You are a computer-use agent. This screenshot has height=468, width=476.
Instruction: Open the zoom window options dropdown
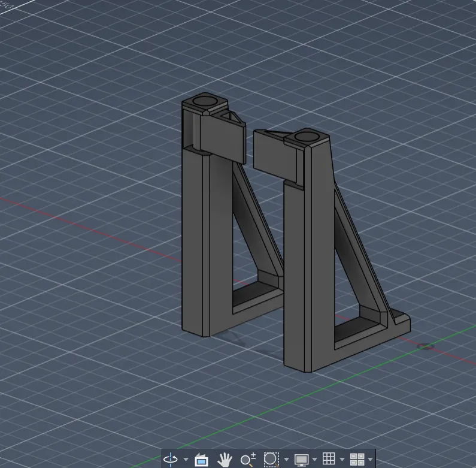point(286,460)
